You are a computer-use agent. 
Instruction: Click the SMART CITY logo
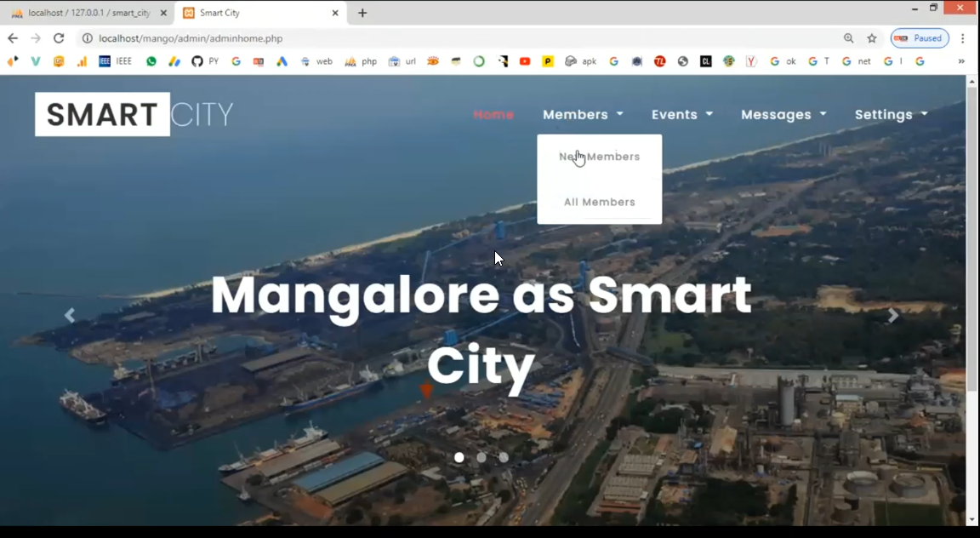(134, 114)
